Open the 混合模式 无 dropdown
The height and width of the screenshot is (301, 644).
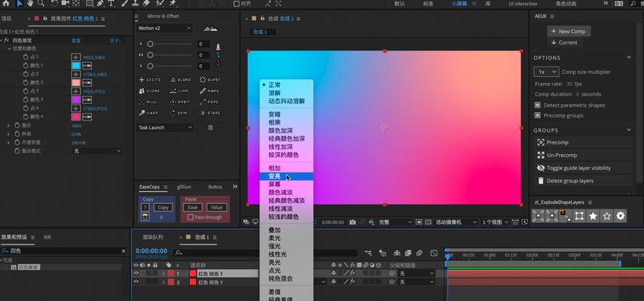(x=97, y=151)
